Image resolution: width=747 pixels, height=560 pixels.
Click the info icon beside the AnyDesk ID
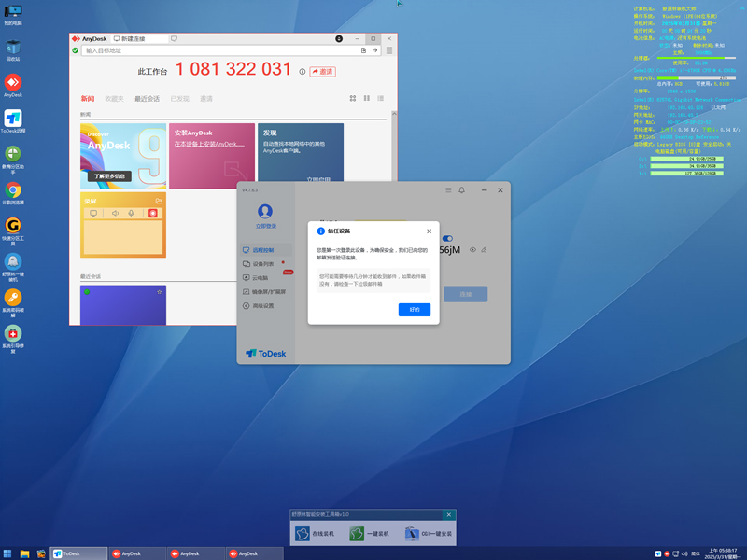pyautogui.click(x=302, y=72)
